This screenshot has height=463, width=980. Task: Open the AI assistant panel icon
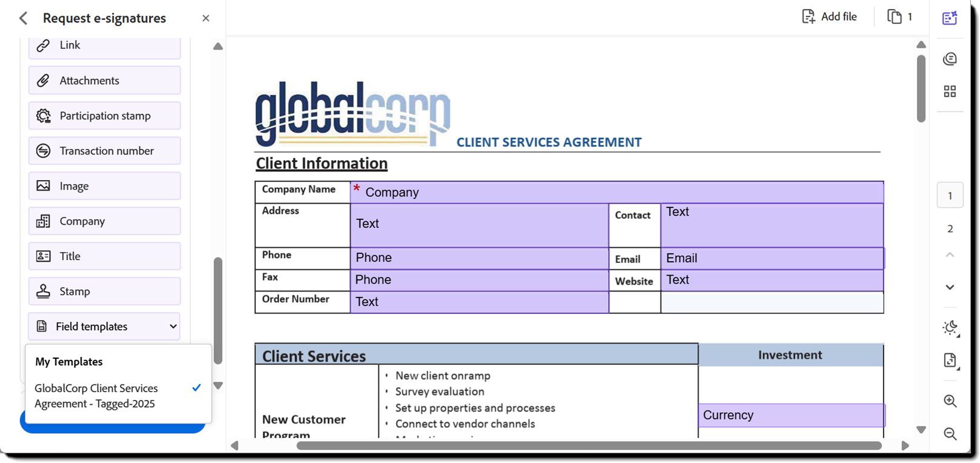coord(950,18)
